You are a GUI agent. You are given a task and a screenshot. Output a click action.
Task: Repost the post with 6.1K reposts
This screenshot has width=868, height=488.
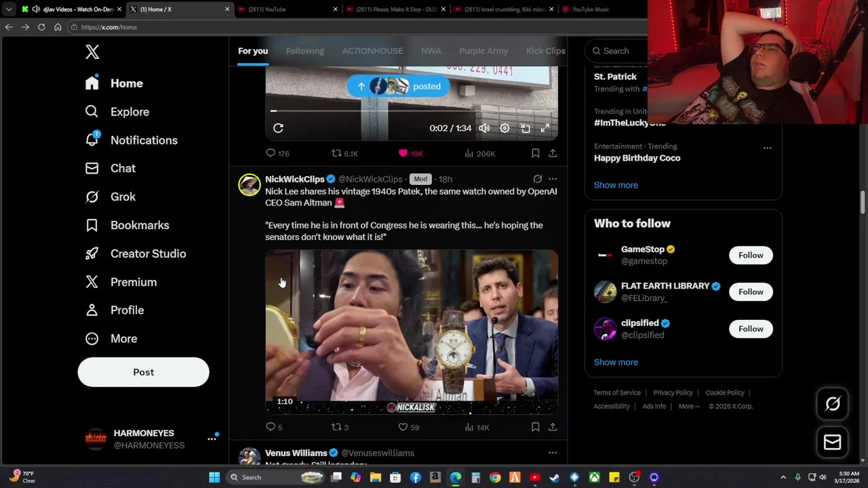point(344,154)
